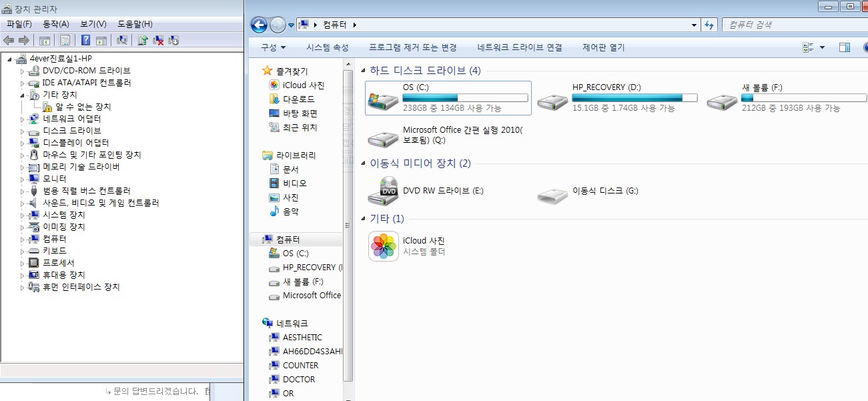Expand the 네트워크 어댑터 tree node
Viewport: 868px width, 401px height.
[x=22, y=119]
